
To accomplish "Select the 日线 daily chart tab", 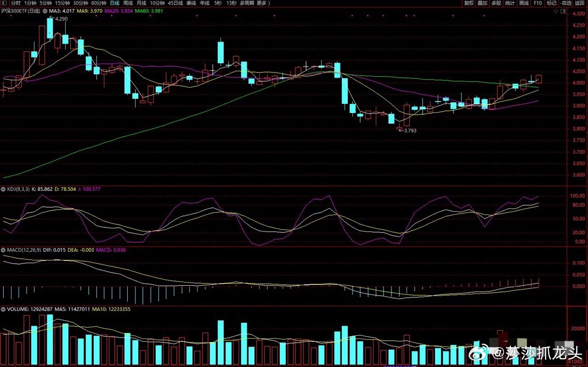I will (114, 3).
